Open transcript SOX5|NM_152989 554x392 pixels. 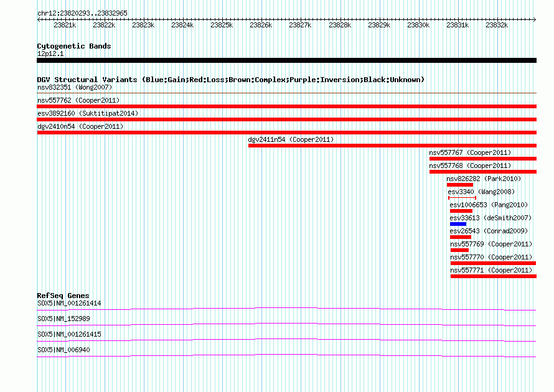[63, 319]
